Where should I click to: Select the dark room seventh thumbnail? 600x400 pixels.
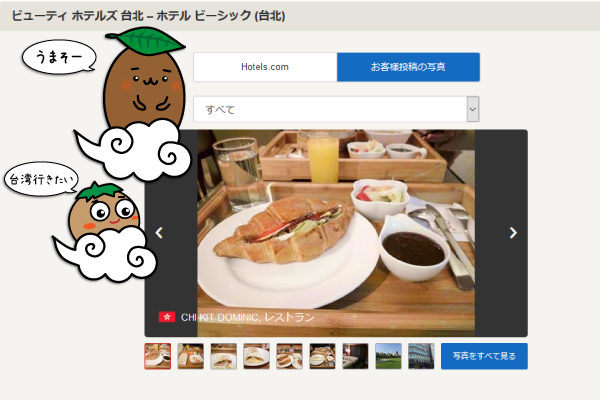[355, 356]
